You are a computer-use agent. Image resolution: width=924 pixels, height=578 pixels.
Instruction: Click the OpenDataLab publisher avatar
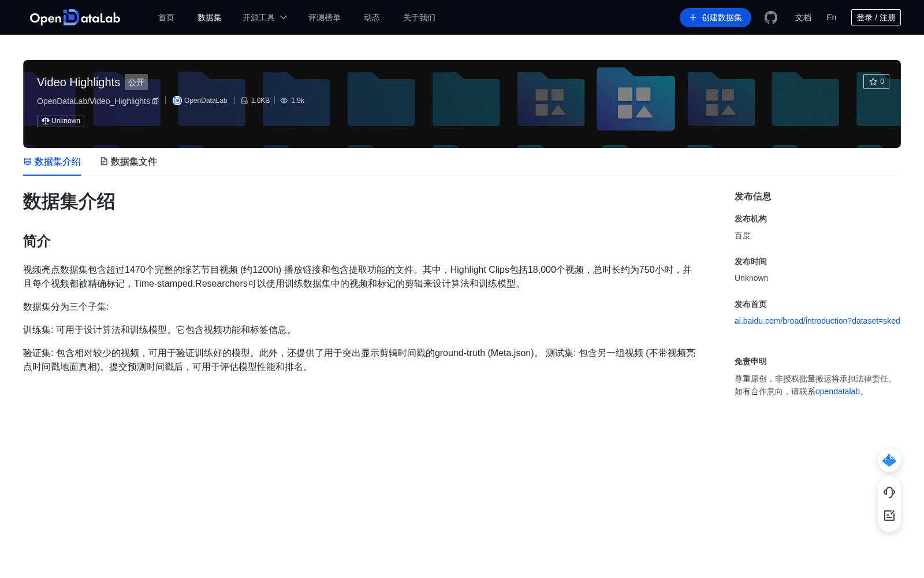tap(177, 101)
